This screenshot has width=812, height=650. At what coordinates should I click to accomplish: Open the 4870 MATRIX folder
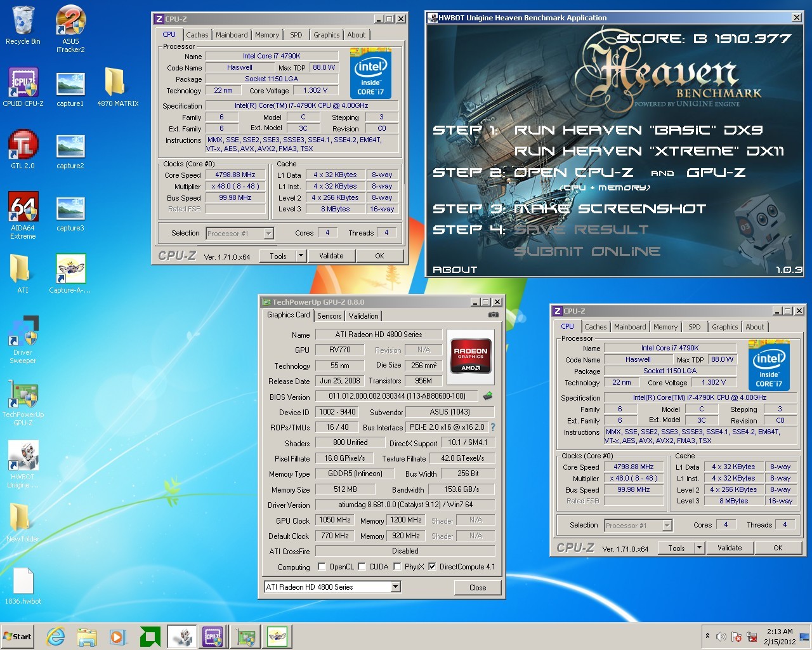(x=117, y=88)
